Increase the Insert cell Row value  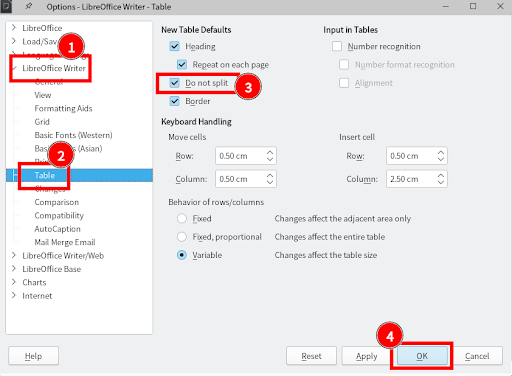click(441, 152)
